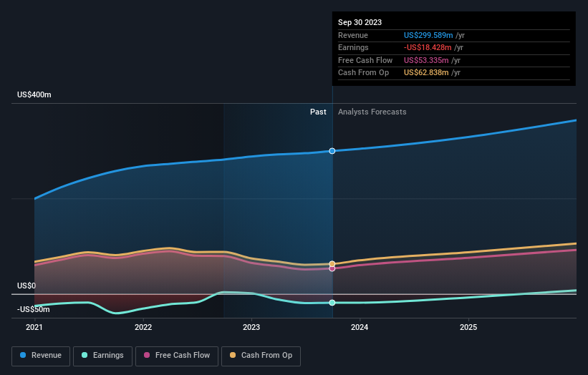Toggle the Free Cash Flow legend button

click(177, 356)
